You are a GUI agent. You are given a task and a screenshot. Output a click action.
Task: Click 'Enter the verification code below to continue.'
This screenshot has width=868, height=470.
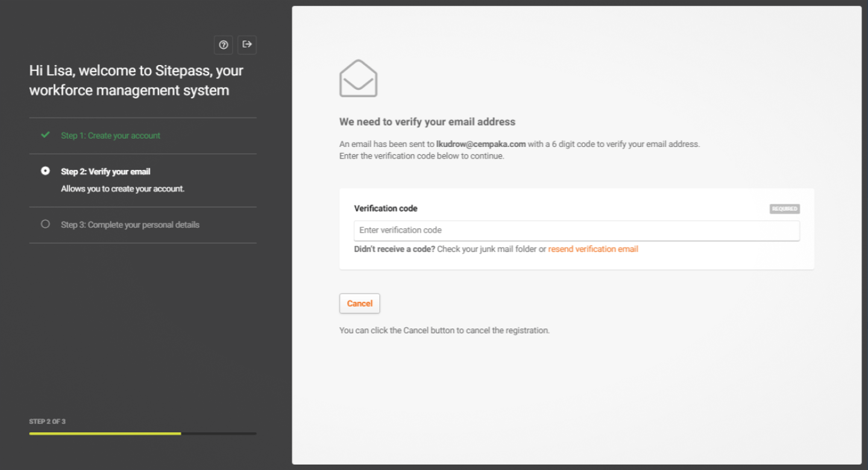pos(421,156)
